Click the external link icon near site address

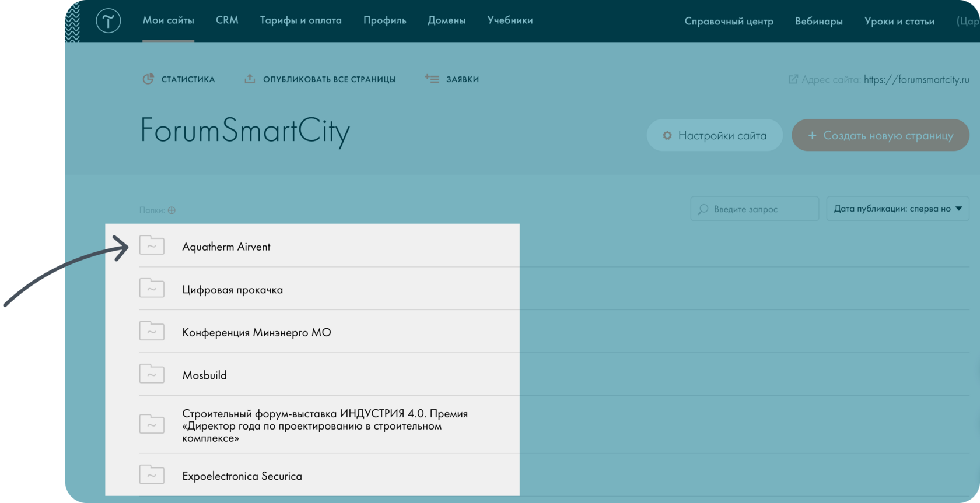793,79
